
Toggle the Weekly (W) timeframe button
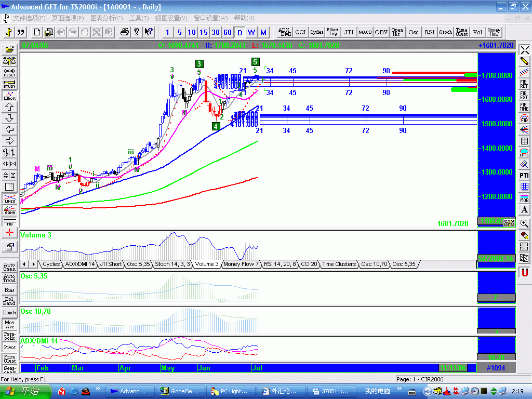251,32
